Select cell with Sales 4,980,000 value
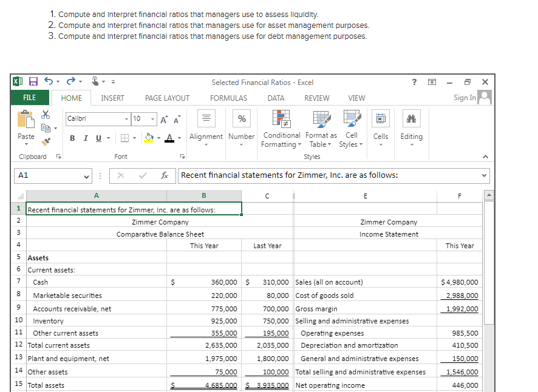538x392 pixels. pyautogui.click(x=460, y=282)
